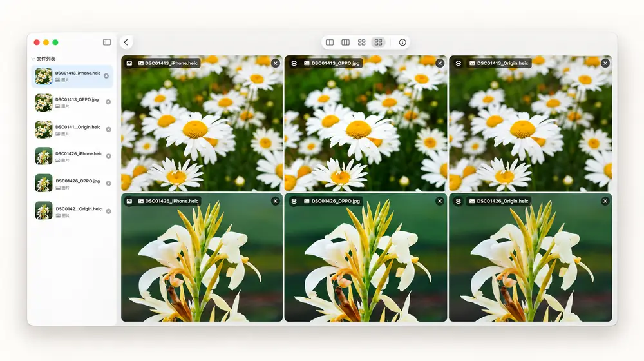Remove DSC01413_iPhone.heic from the sidebar list
This screenshot has height=361, width=644.
(106, 76)
